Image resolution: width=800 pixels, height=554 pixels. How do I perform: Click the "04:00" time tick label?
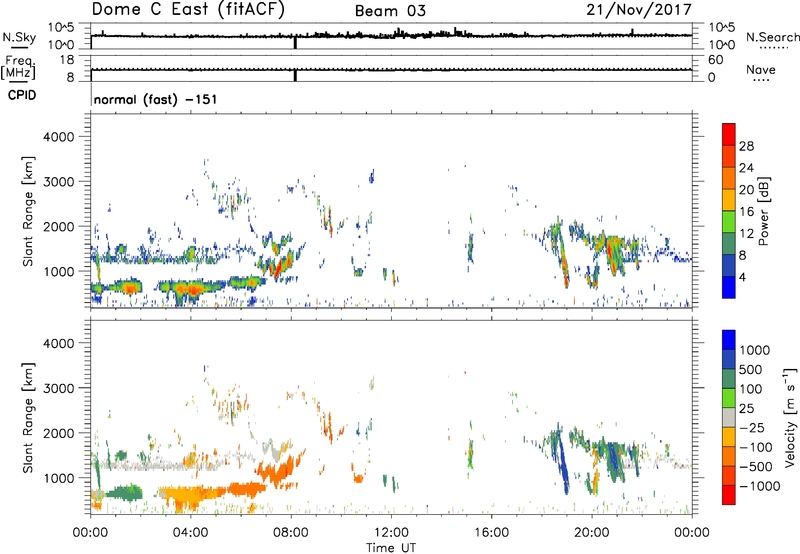191,533
